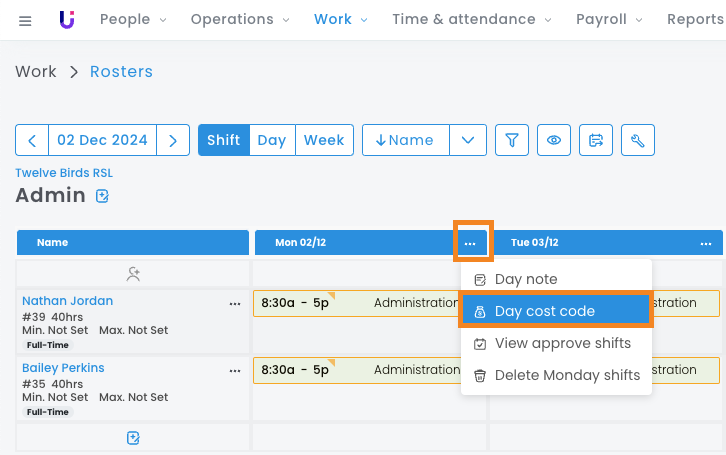Click the add note icon below Bailey
The height and width of the screenshot is (455, 726).
[133, 438]
